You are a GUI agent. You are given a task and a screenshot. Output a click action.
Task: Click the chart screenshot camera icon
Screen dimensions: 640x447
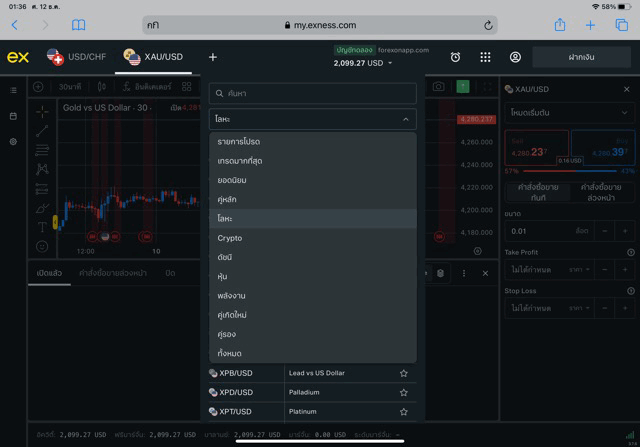(x=438, y=87)
